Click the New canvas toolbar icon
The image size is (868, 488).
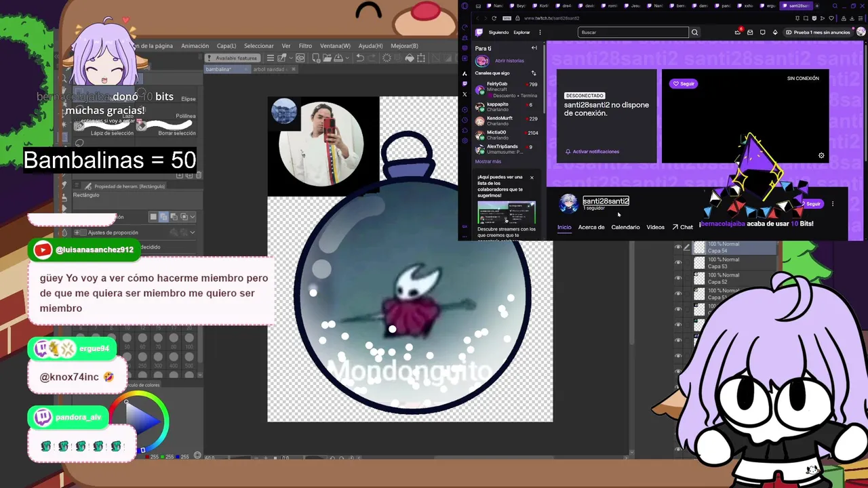[316, 58]
